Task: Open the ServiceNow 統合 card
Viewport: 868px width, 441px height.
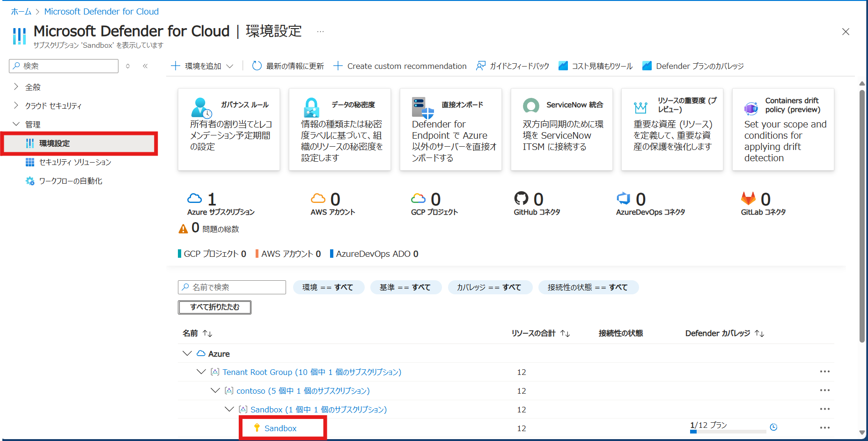Action: [x=561, y=129]
